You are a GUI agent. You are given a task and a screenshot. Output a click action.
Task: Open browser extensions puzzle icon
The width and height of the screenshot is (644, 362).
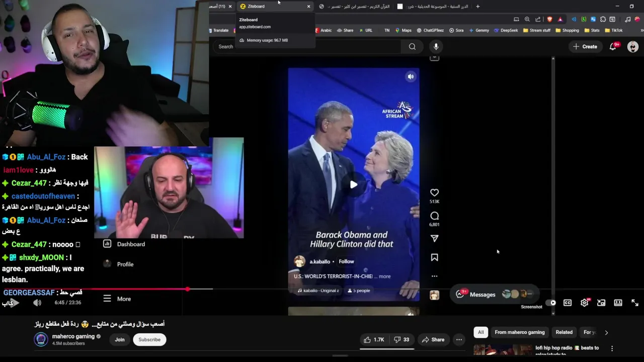click(603, 19)
